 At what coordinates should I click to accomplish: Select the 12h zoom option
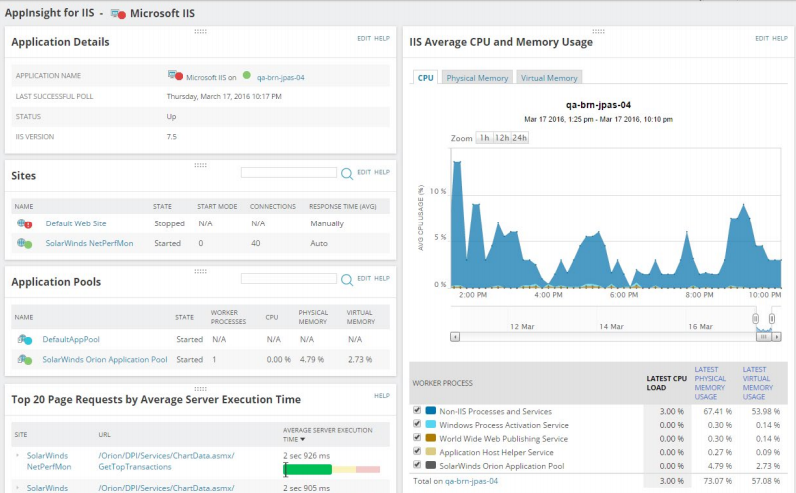[x=501, y=138]
